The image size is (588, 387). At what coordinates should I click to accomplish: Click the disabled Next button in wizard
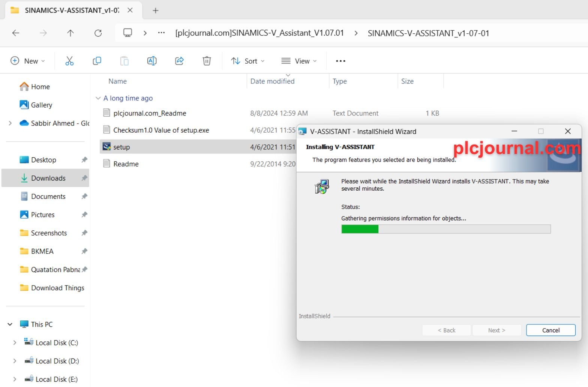point(497,330)
